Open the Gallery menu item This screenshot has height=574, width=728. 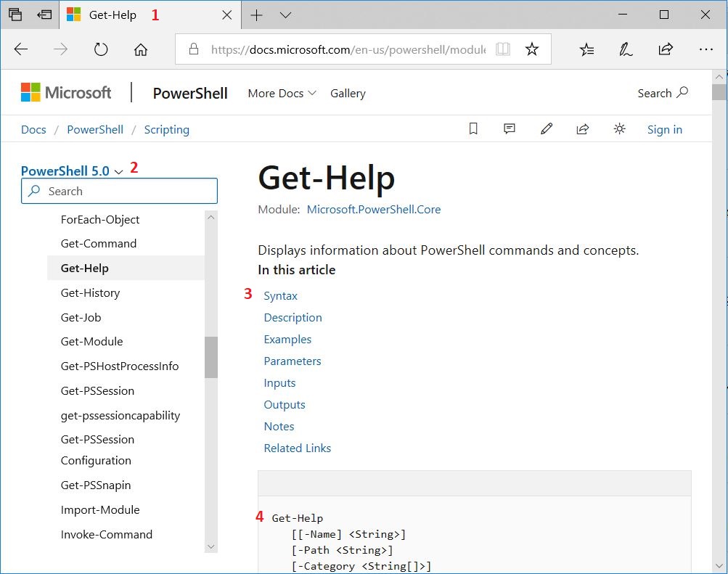pos(348,94)
